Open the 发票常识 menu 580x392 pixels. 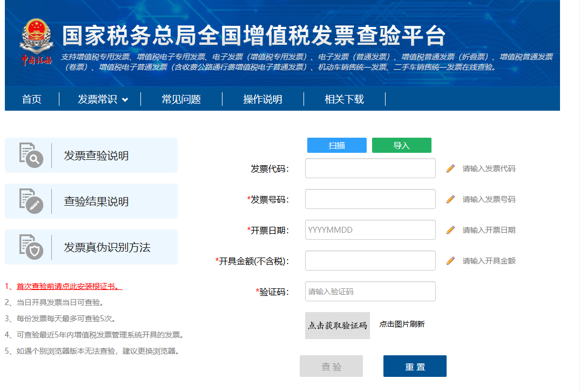pyautogui.click(x=98, y=99)
